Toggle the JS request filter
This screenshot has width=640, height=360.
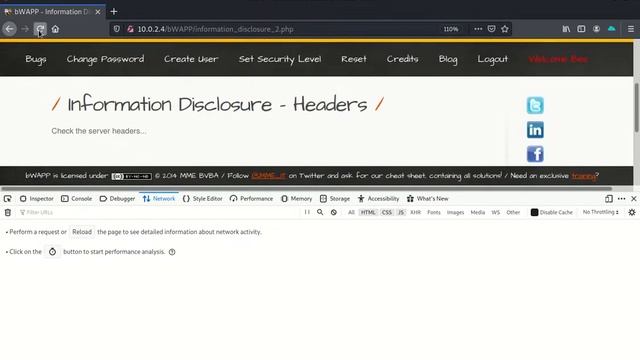click(401, 212)
